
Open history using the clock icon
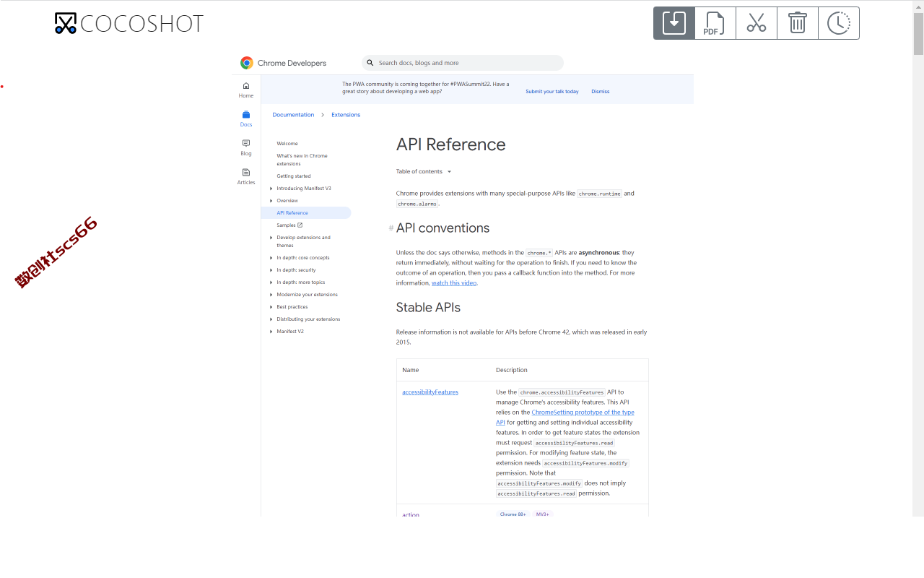(839, 23)
